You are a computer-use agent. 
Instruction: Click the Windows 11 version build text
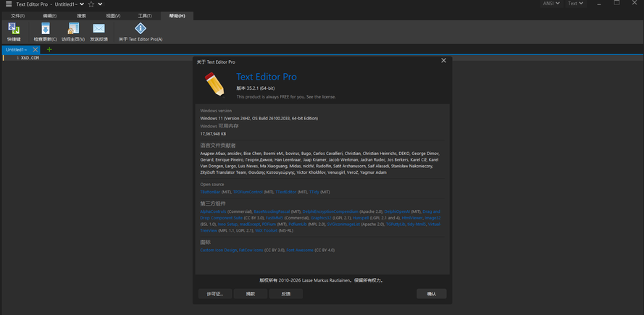coord(259,118)
